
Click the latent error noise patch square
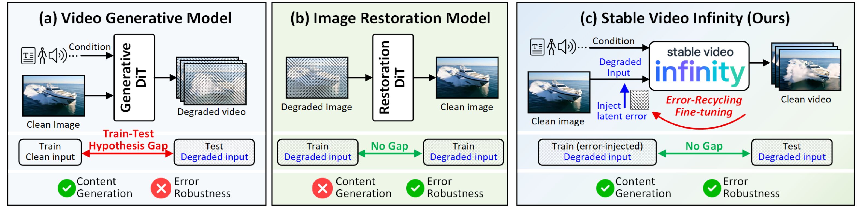pos(639,100)
